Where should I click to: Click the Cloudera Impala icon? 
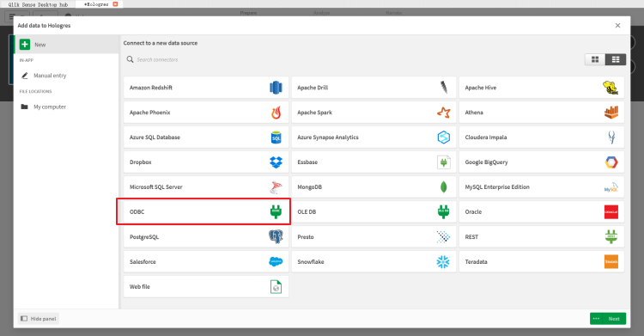coord(611,137)
